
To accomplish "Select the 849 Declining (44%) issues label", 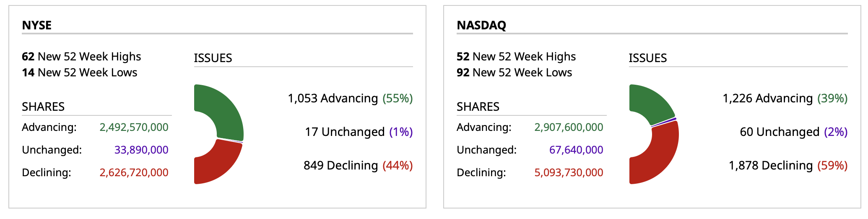I will (358, 165).
